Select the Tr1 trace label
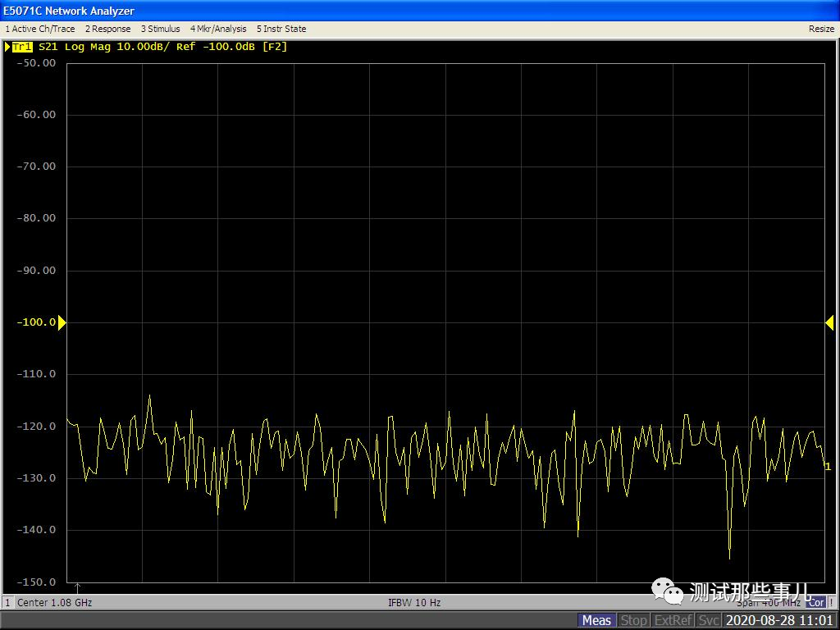 tap(22, 47)
